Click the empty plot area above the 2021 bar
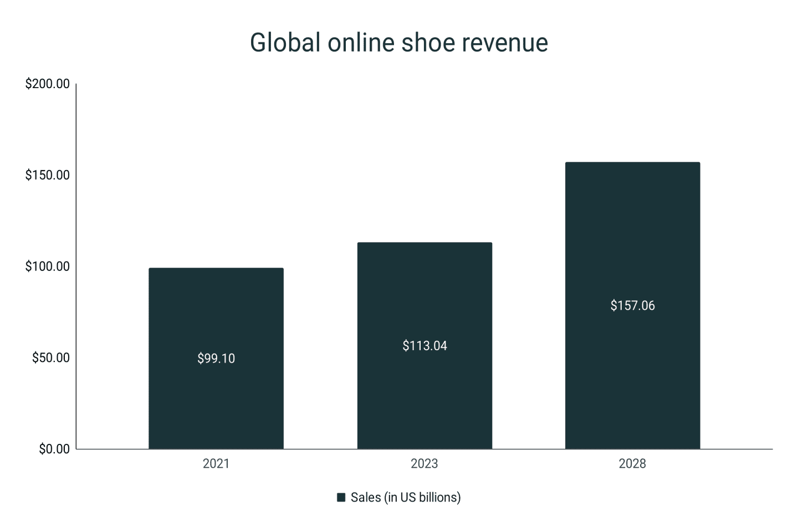 216,166
